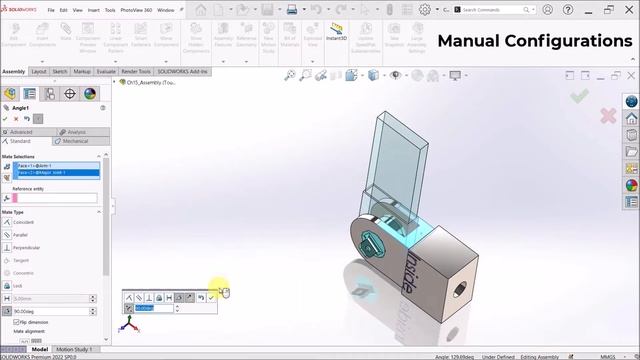Select the Parallel mate type
This screenshot has height=360, width=640.
click(7, 235)
